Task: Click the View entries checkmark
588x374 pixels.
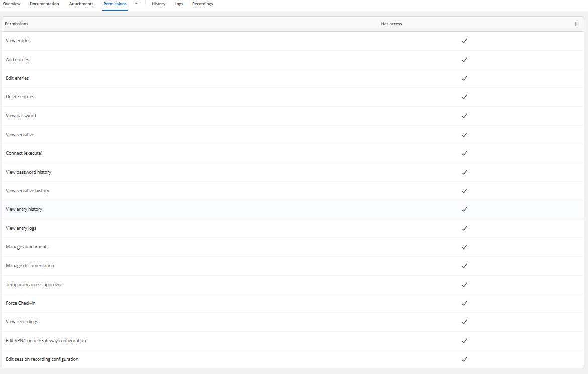Action: click(464, 41)
